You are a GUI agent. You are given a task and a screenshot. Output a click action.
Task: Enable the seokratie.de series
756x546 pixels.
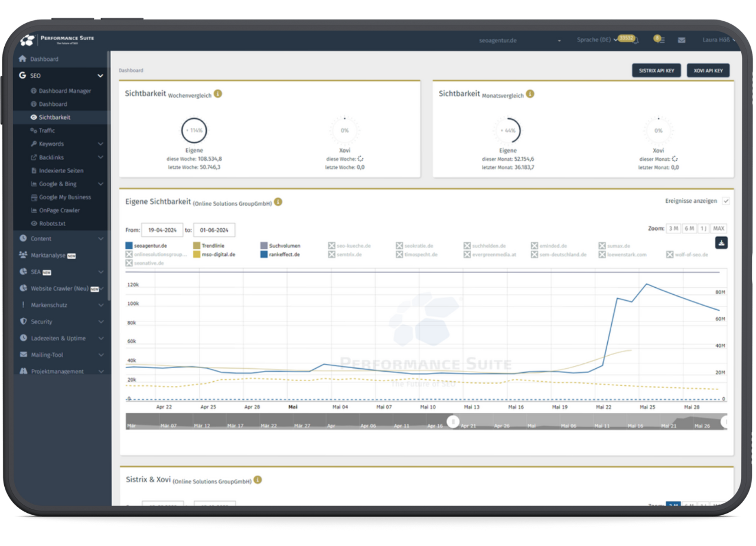tap(415, 245)
